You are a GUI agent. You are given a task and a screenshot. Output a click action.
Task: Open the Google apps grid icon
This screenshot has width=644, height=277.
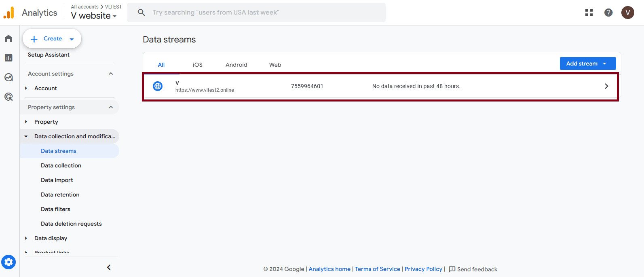click(589, 13)
